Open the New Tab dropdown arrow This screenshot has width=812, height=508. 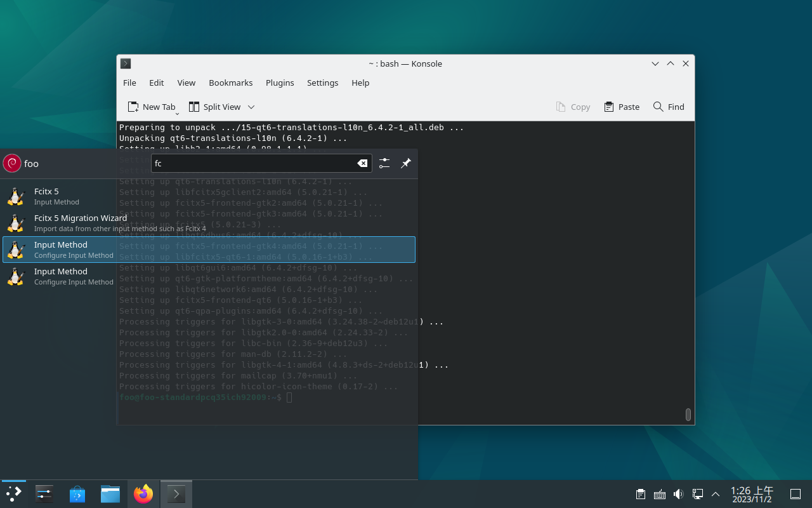coord(177,112)
